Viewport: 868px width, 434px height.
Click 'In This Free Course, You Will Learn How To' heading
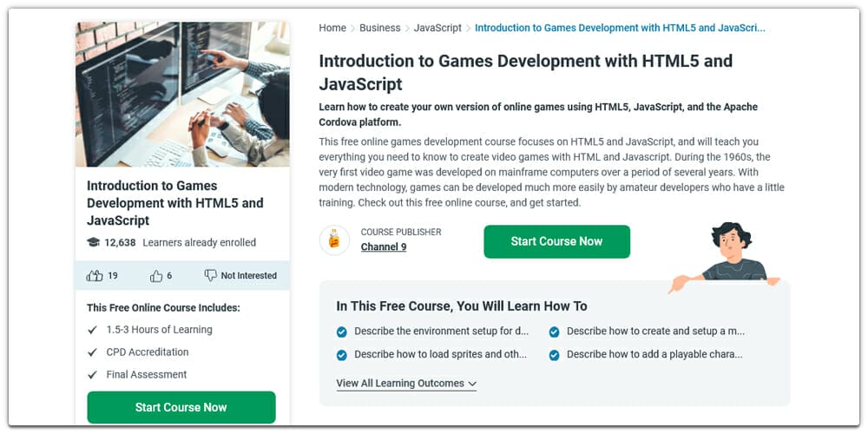[x=462, y=306]
